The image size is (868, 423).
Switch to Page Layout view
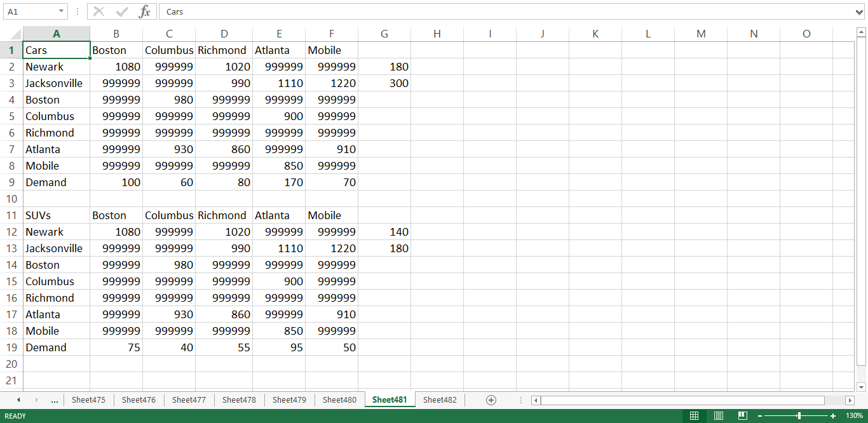click(718, 416)
